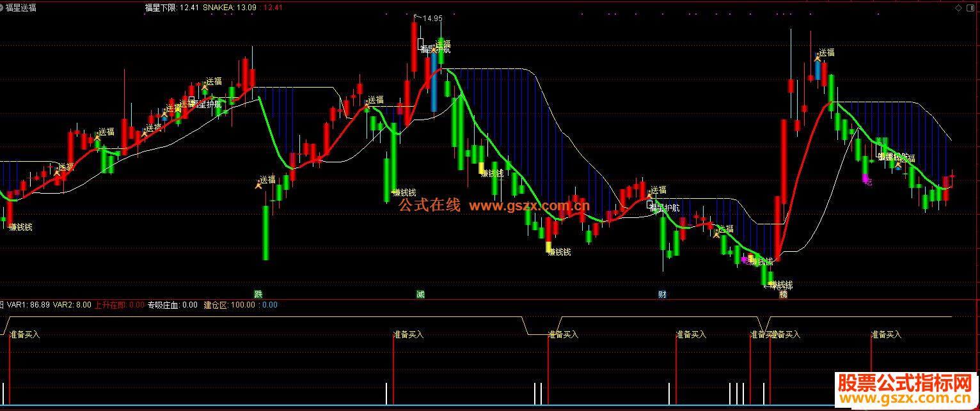Click the 赚钱钱 label at far left
Screen dimensions: 980x411
tap(20, 227)
